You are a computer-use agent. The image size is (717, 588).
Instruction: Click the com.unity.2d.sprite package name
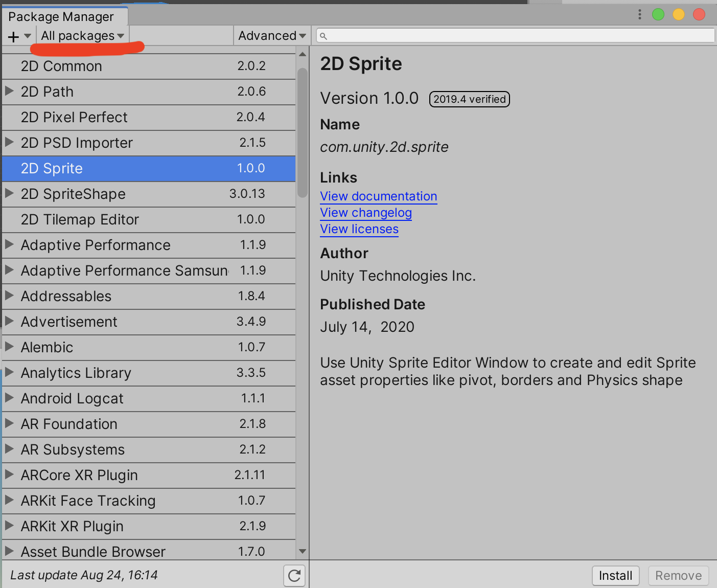[x=384, y=147]
